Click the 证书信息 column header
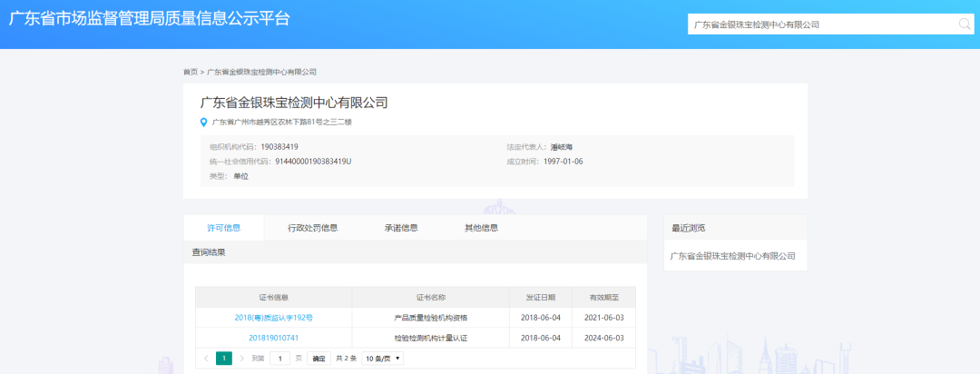Viewport: 980px width, 374px height. [273, 297]
